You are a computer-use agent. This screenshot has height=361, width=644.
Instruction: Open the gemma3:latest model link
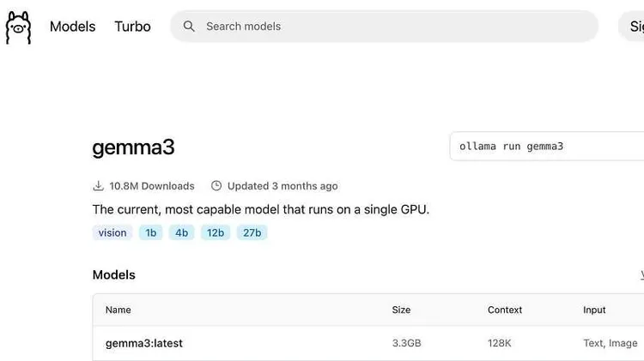pyautogui.click(x=144, y=343)
